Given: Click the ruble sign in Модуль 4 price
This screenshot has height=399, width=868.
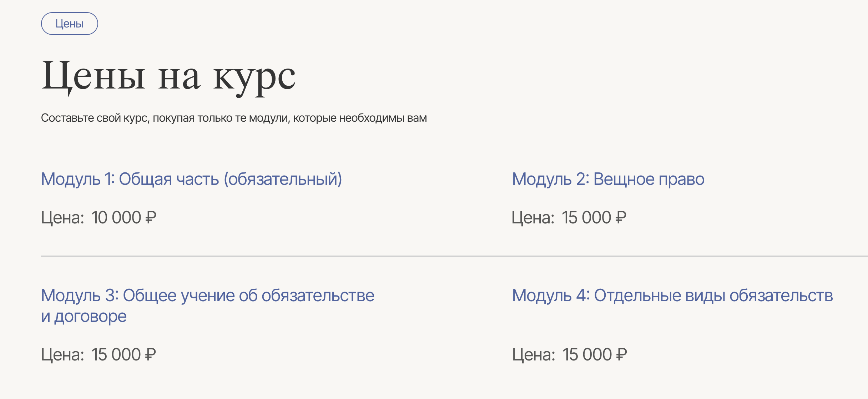Looking at the screenshot, I should coord(622,355).
